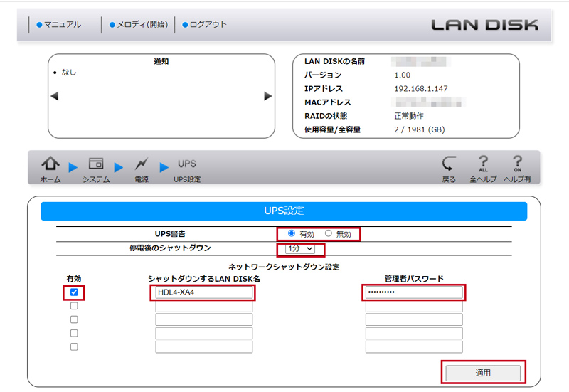This screenshot has height=392, width=569.
Task: Toggle the ヘルプ有 help icon
Action: pos(517,164)
